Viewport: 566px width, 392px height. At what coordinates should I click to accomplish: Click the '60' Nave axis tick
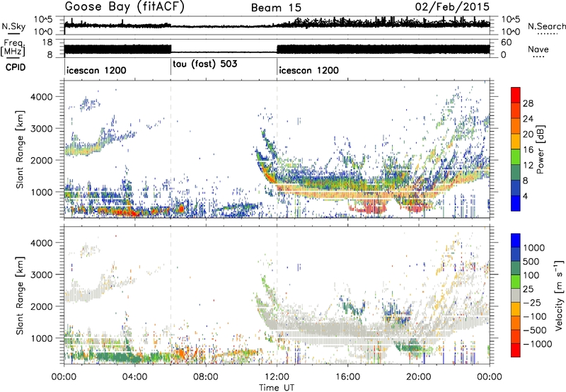click(x=506, y=42)
